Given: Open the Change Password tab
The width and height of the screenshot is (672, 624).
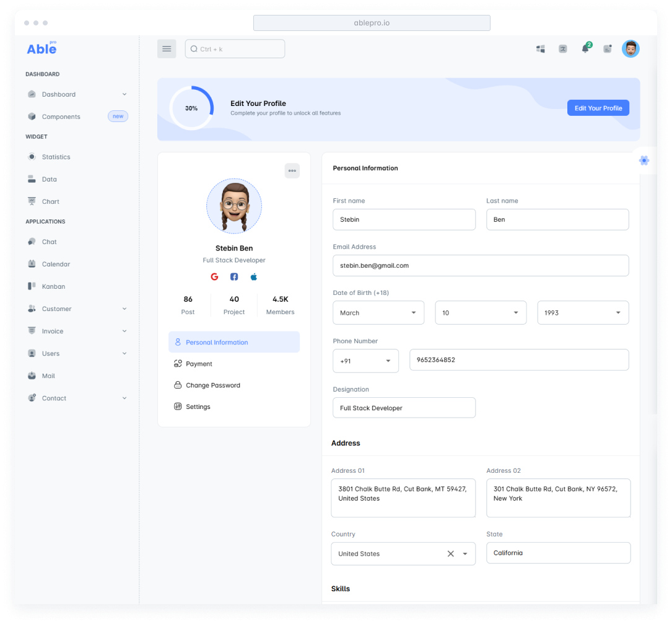Looking at the screenshot, I should [x=212, y=385].
